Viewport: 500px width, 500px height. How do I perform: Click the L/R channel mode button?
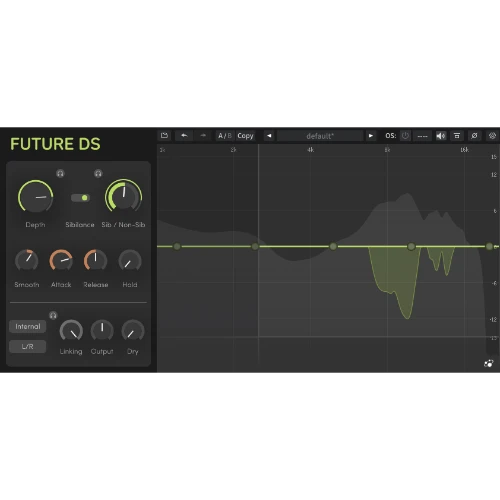28,347
